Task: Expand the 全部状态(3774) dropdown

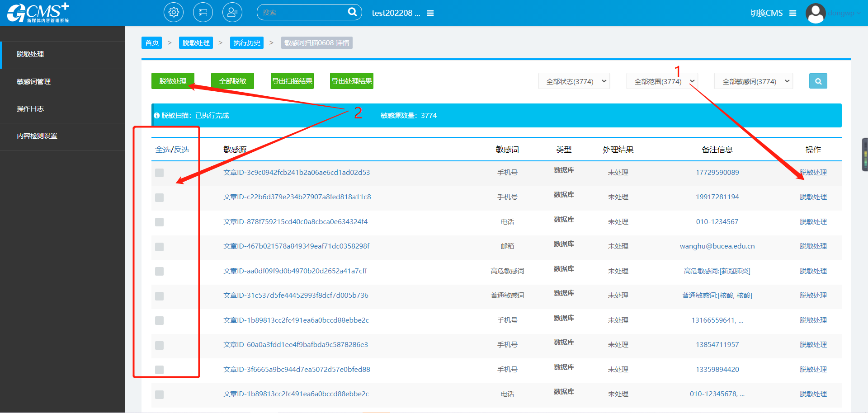Action: point(574,81)
